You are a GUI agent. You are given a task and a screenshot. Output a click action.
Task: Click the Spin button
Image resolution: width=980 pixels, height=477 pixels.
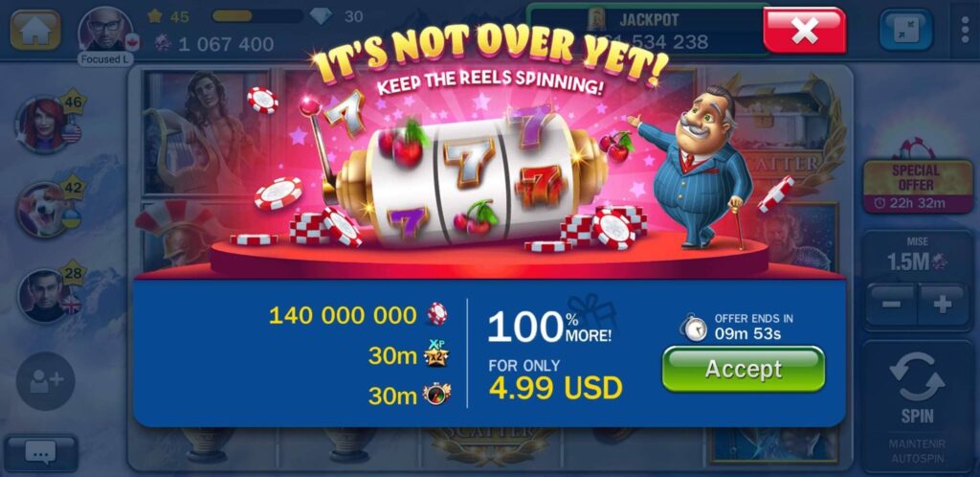(x=918, y=388)
